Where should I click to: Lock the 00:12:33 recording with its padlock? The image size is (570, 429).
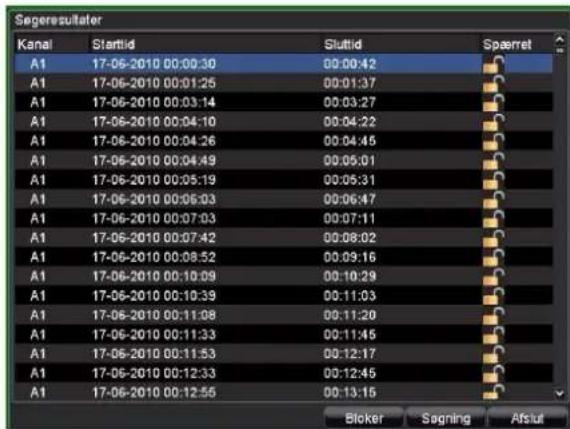point(494,374)
